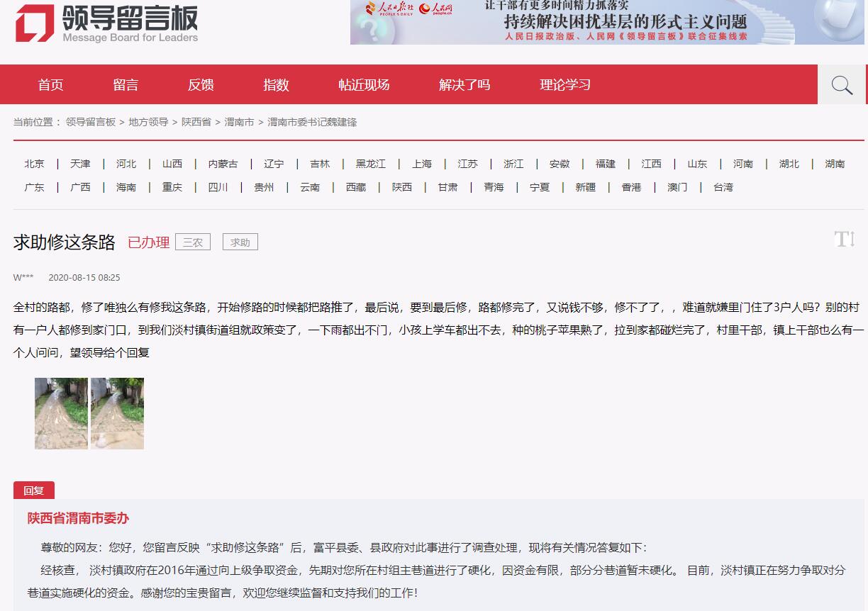Open the 理论学习 navigation item
The height and width of the screenshot is (611, 868).
565,85
